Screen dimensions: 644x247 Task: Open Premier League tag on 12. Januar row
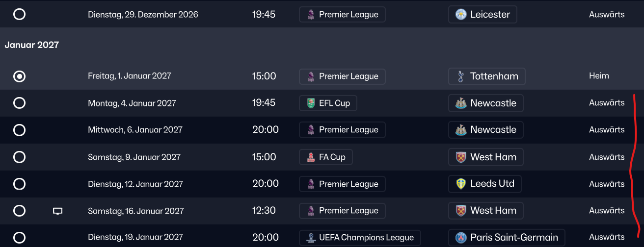342,184
